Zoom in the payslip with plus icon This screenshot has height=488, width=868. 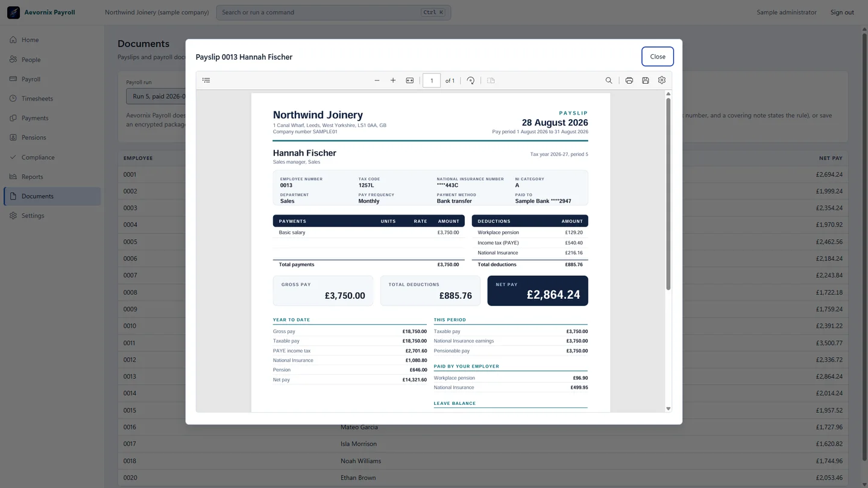(x=393, y=80)
